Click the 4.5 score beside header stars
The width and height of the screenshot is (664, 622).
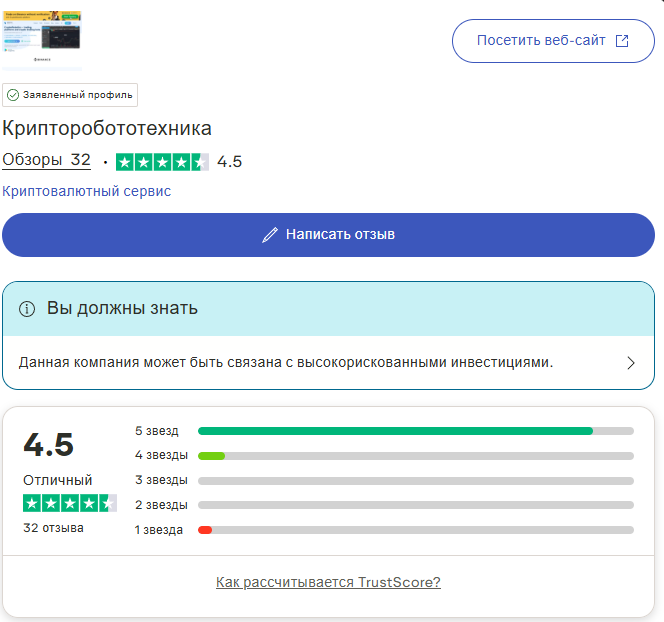point(229,162)
